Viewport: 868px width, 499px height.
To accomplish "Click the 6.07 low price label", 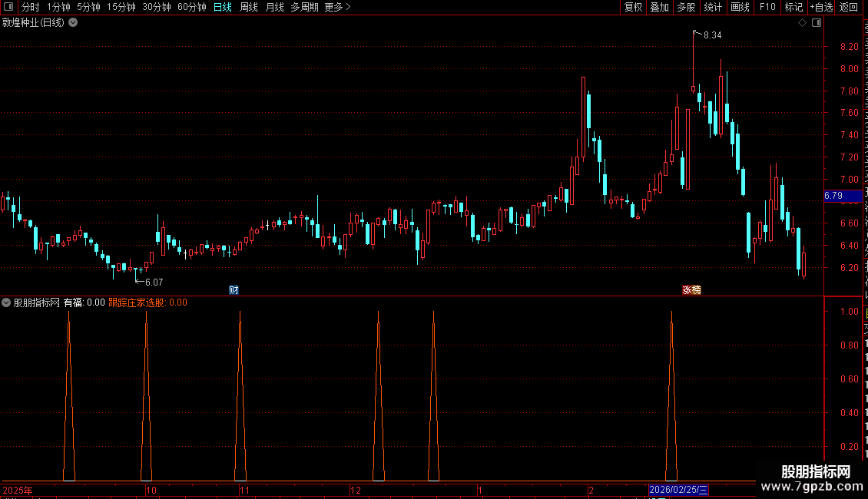I will (154, 283).
